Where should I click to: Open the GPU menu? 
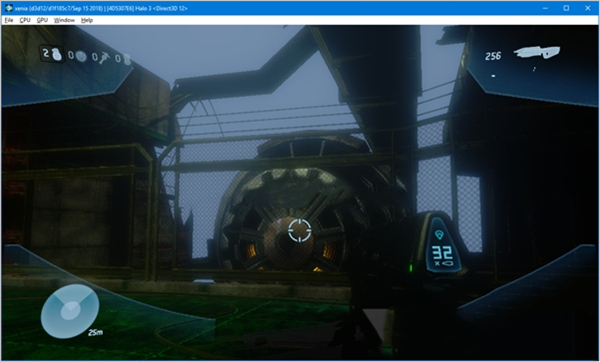42,20
